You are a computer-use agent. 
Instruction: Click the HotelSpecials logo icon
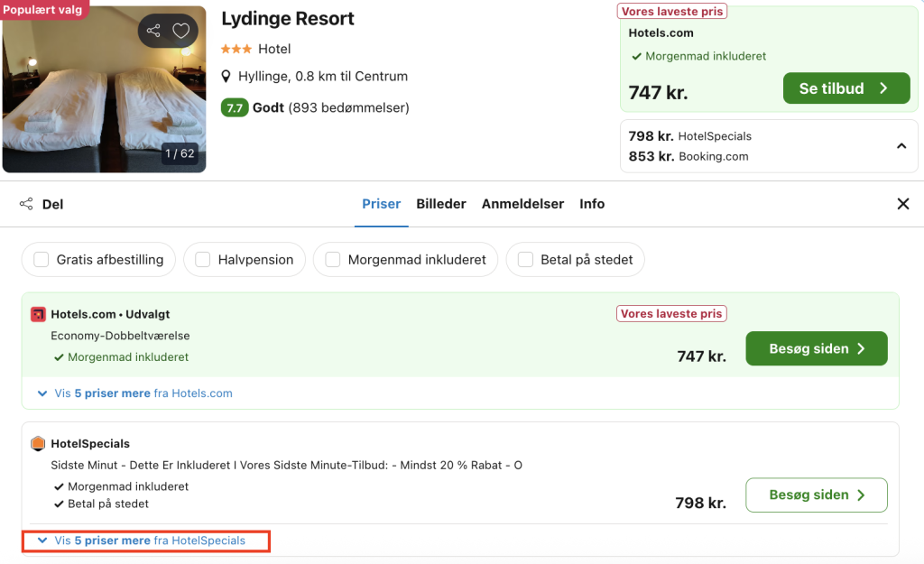pos(38,444)
